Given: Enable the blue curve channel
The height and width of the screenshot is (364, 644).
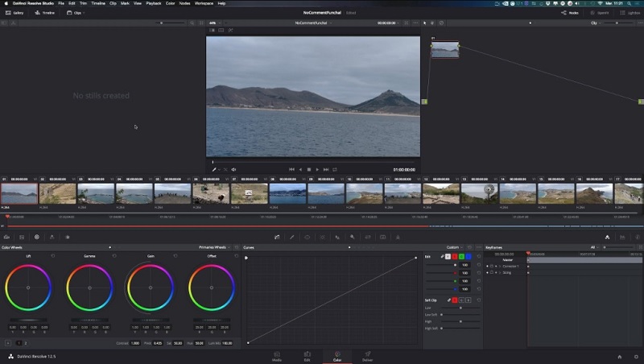Looking at the screenshot, I should (469, 256).
